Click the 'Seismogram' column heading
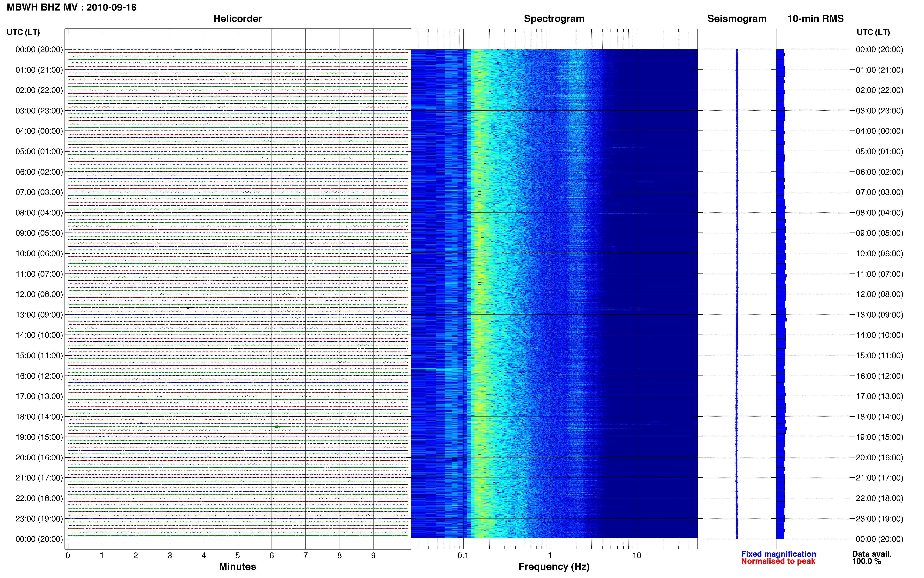The width and height of the screenshot is (924, 578). point(736,19)
